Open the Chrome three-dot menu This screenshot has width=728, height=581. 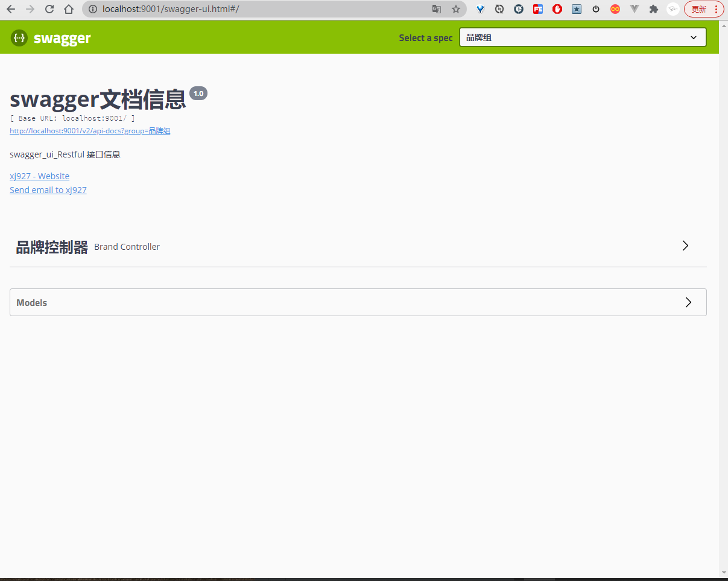tap(716, 9)
